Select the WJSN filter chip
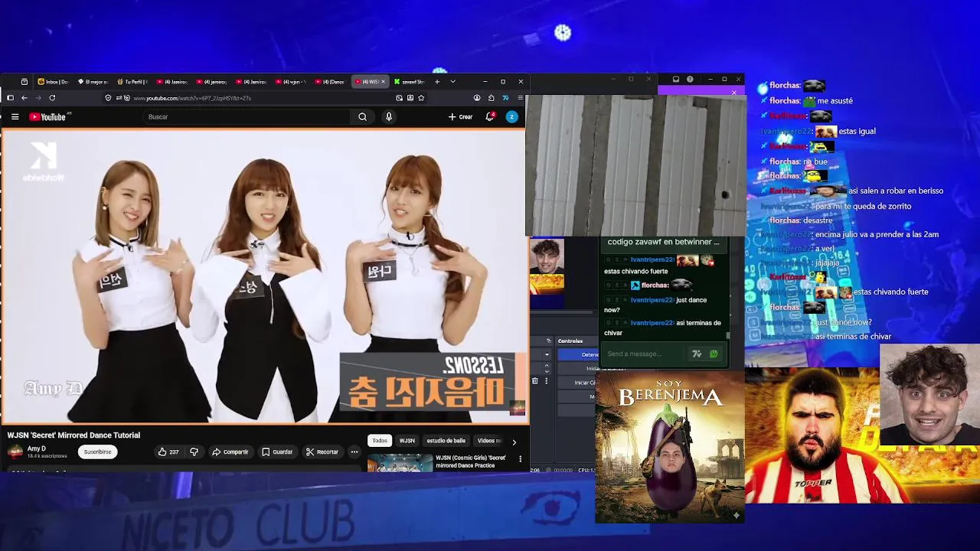 pos(407,441)
